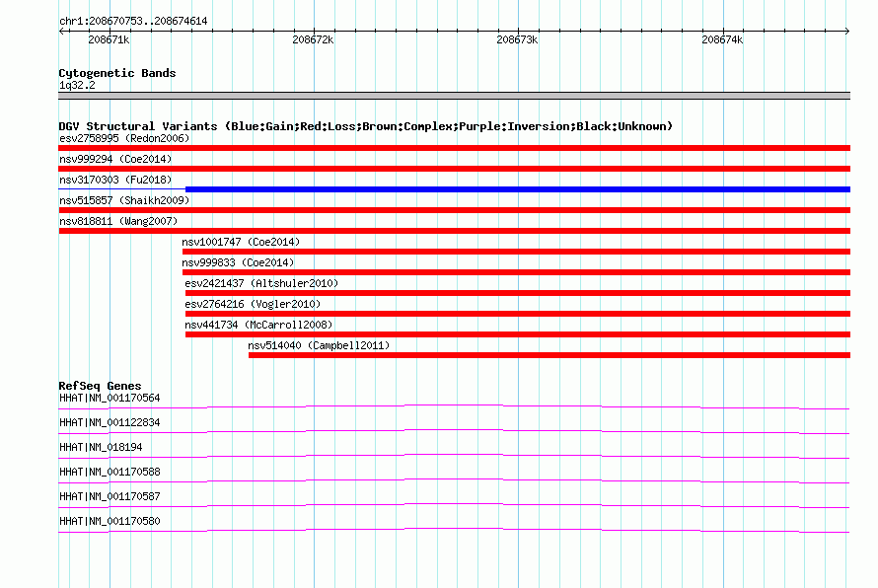Select the red esv2758995 loss bar
This screenshot has width=878, height=588.
coord(454,148)
